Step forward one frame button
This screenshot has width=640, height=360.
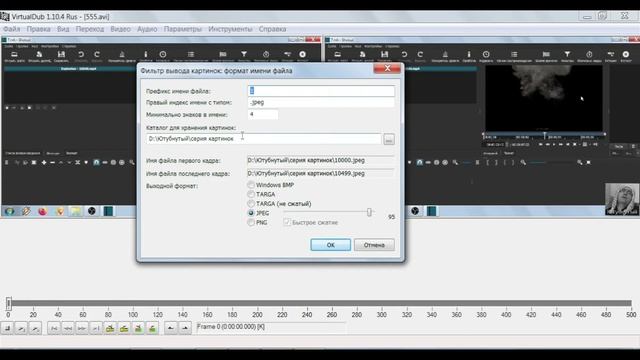(82, 328)
